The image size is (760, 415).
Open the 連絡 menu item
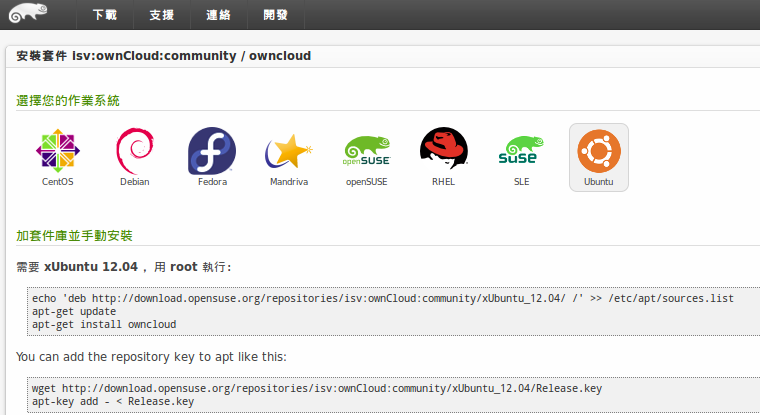219,15
